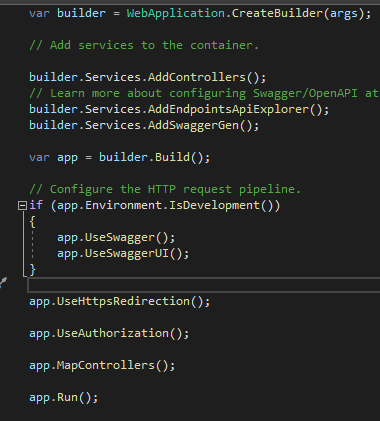The image size is (380, 421).
Task: Click 'var' keyword before builder
Action: pos(39,14)
